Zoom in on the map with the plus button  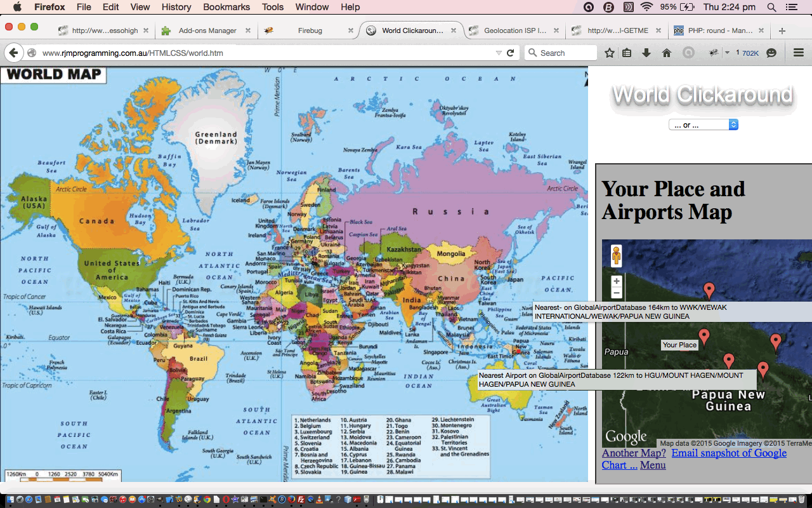click(x=616, y=280)
